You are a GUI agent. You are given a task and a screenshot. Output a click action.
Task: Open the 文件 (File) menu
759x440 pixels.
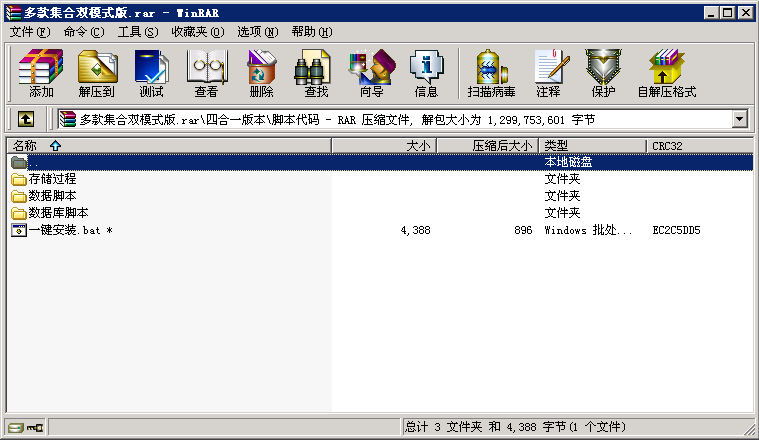(29, 32)
